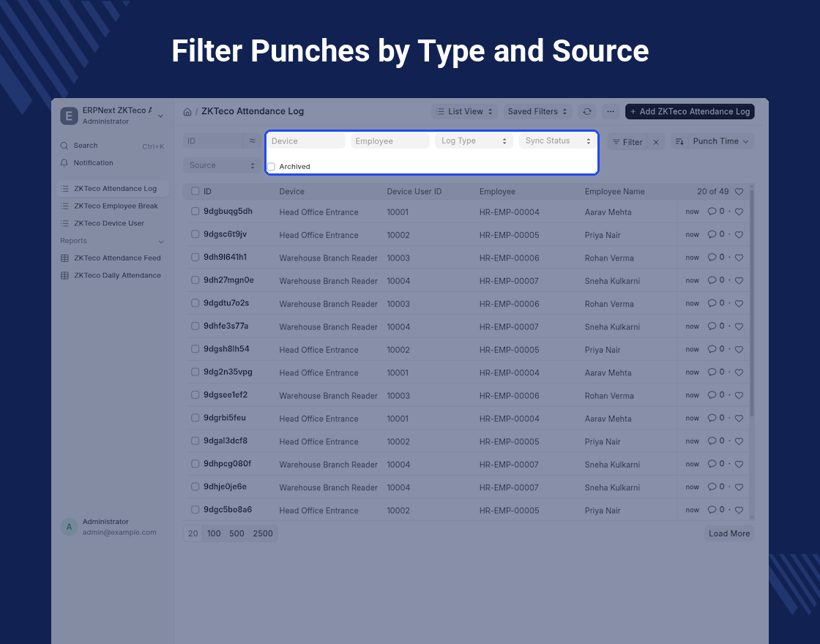The image size is (820, 644).
Task: Select all rows with header checkbox
Action: 195,191
